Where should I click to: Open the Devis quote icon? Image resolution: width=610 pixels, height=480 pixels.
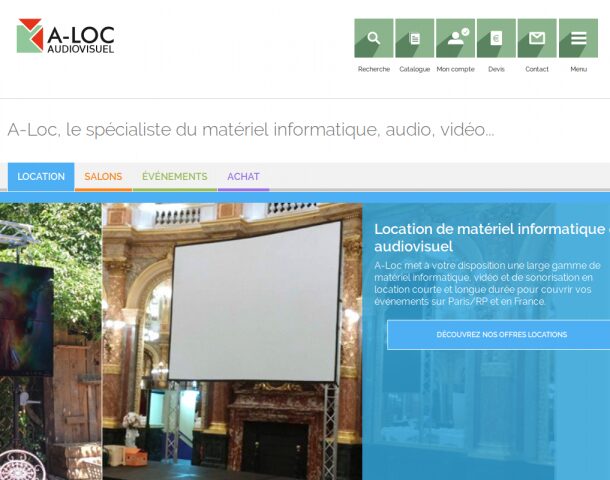point(496,39)
